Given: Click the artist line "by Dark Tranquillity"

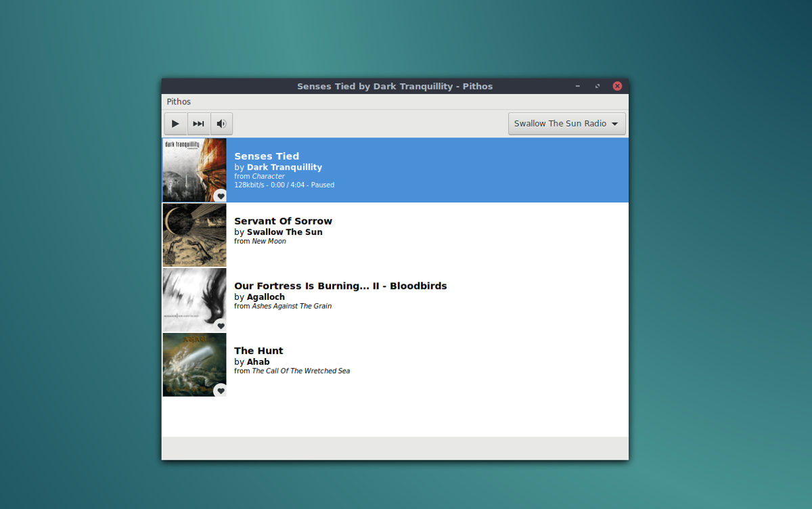Looking at the screenshot, I should pos(278,167).
